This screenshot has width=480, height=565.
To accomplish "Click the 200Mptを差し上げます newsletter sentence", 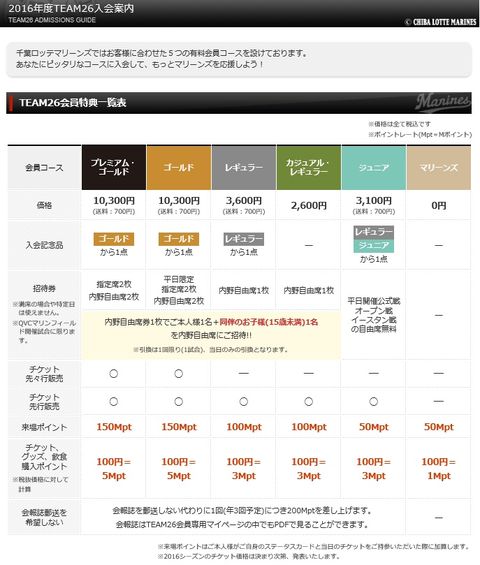I will point(242,511).
